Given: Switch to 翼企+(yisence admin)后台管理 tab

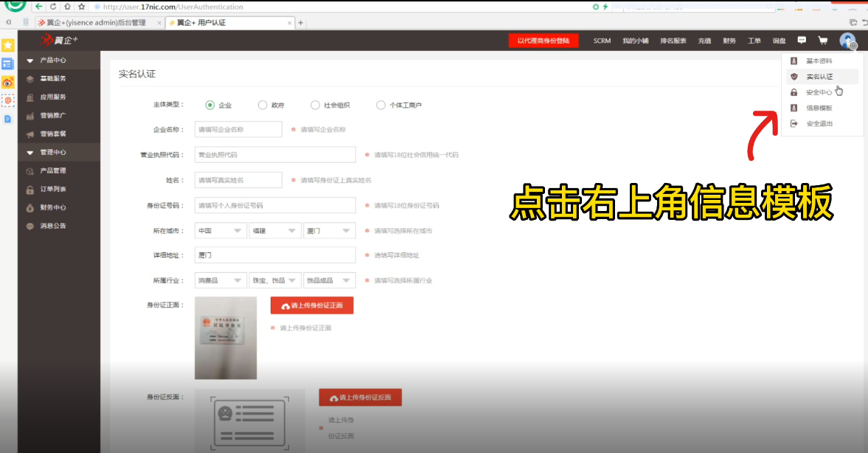Looking at the screenshot, I should click(x=99, y=23).
